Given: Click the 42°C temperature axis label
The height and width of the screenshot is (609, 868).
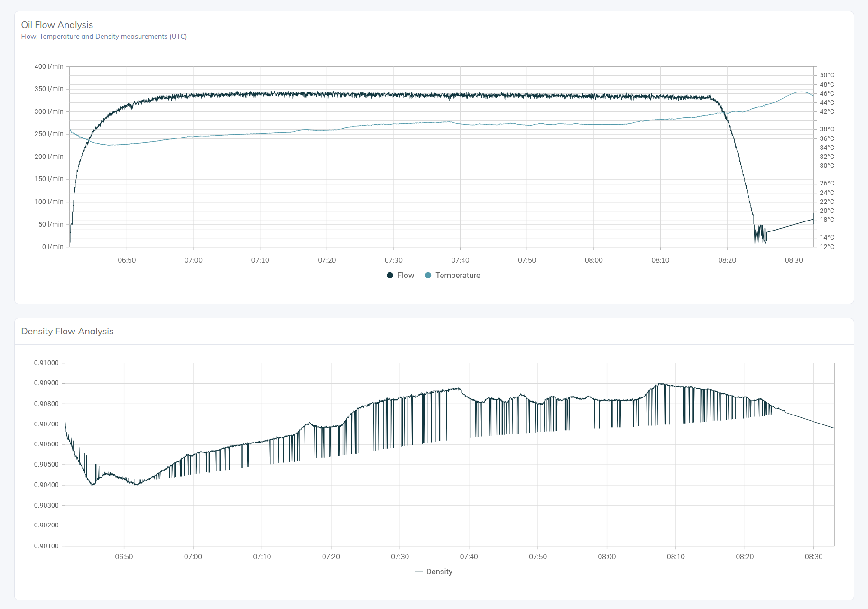Looking at the screenshot, I should click(x=827, y=111).
